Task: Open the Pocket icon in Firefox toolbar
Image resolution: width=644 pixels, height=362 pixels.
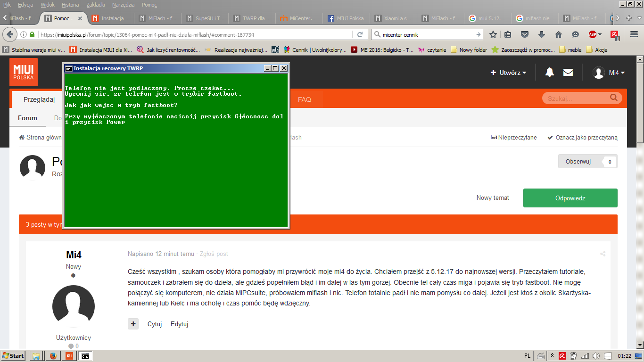Action: (x=524, y=34)
